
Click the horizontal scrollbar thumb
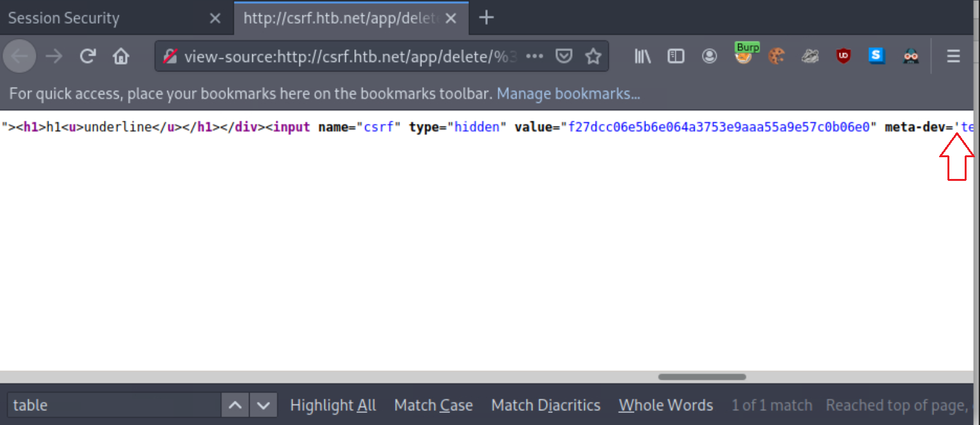(x=702, y=377)
